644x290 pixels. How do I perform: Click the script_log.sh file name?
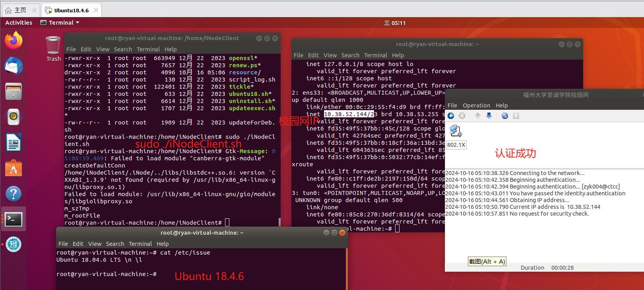point(252,80)
